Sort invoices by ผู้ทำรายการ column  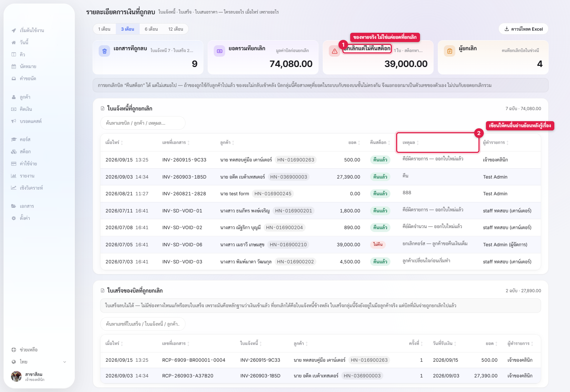[496, 143]
